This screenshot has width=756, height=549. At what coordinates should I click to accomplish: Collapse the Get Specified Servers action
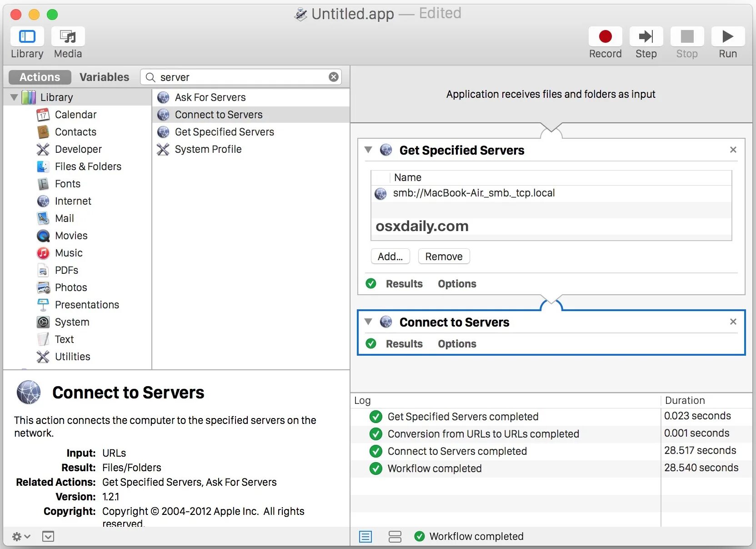368,150
